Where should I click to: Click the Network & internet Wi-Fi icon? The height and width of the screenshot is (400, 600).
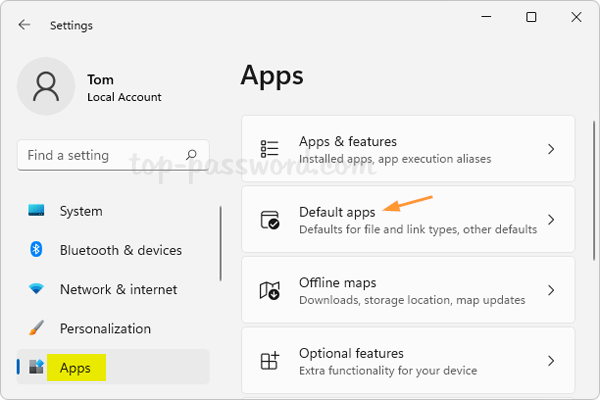click(37, 289)
